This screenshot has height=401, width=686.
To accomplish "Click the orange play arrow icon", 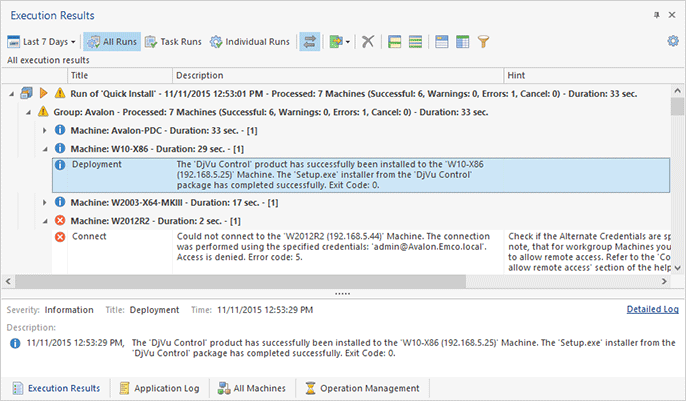I will (x=43, y=93).
